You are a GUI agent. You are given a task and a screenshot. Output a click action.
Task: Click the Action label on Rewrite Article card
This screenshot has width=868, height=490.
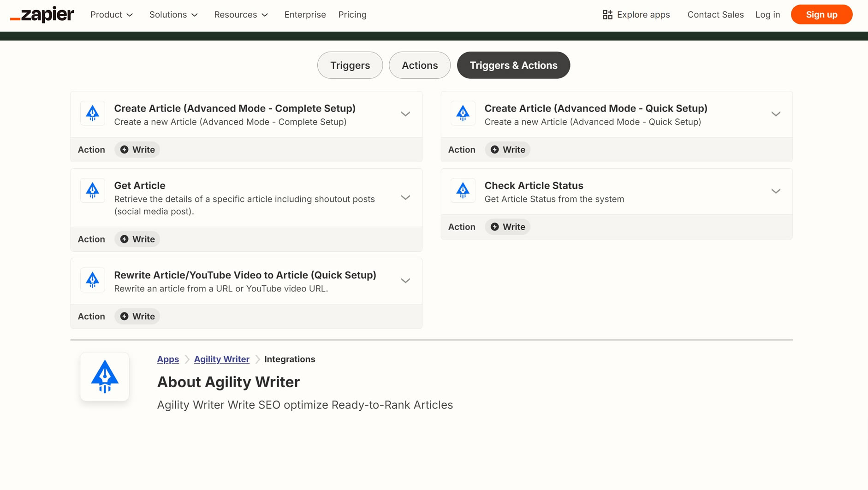tap(91, 316)
